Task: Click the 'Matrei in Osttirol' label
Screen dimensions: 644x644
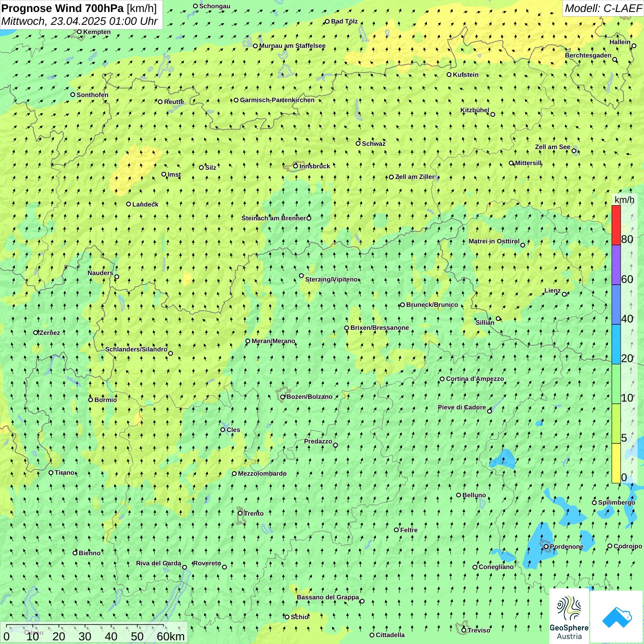Action: [x=494, y=241]
